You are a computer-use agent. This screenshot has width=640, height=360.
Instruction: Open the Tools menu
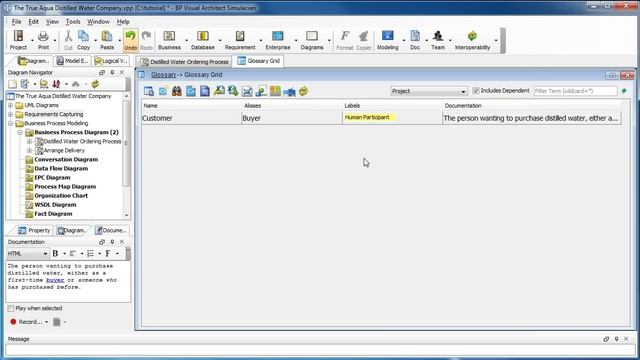pos(73,22)
